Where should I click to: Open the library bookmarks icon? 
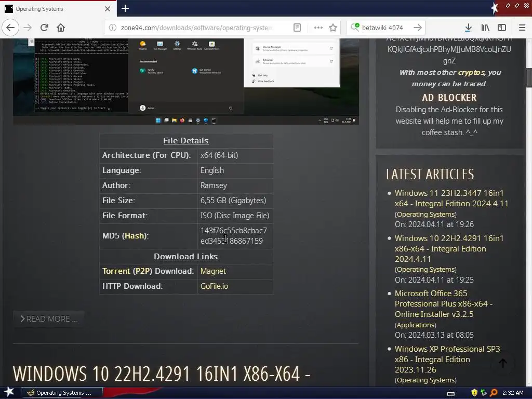coord(485,28)
